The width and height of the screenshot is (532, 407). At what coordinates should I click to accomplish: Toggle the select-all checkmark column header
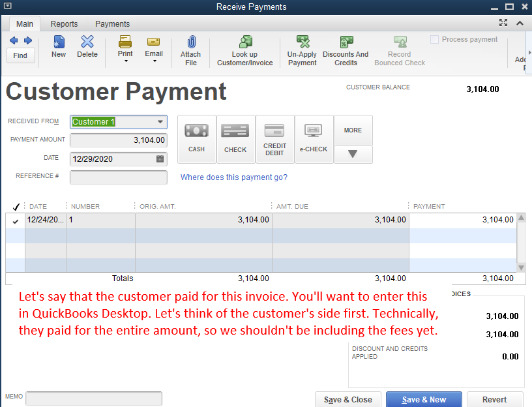click(16, 206)
